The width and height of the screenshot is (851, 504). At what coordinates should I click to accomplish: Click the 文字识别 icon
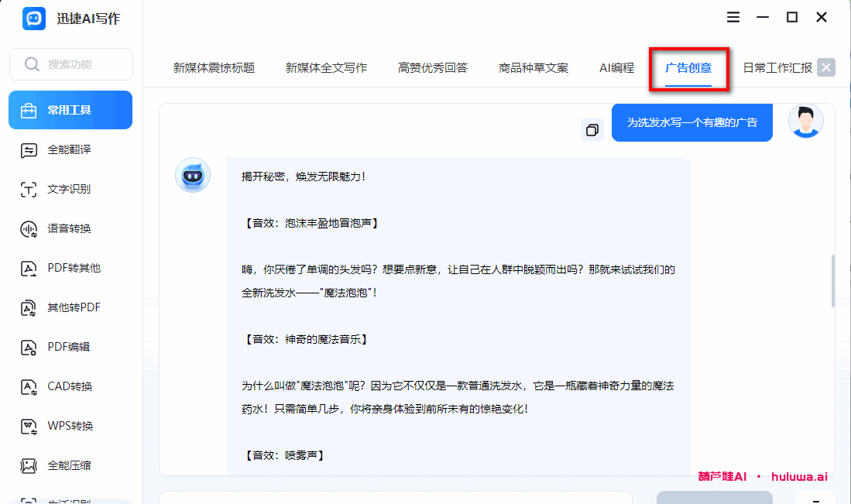tap(28, 190)
